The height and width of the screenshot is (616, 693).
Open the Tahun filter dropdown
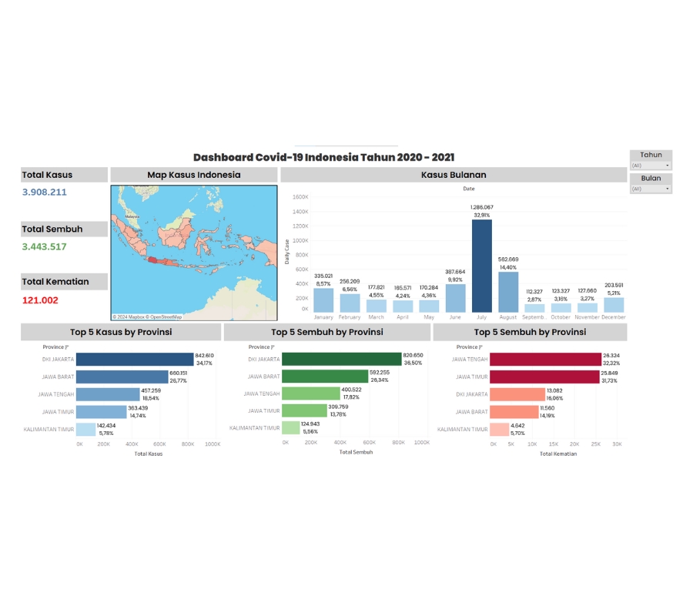(x=651, y=166)
